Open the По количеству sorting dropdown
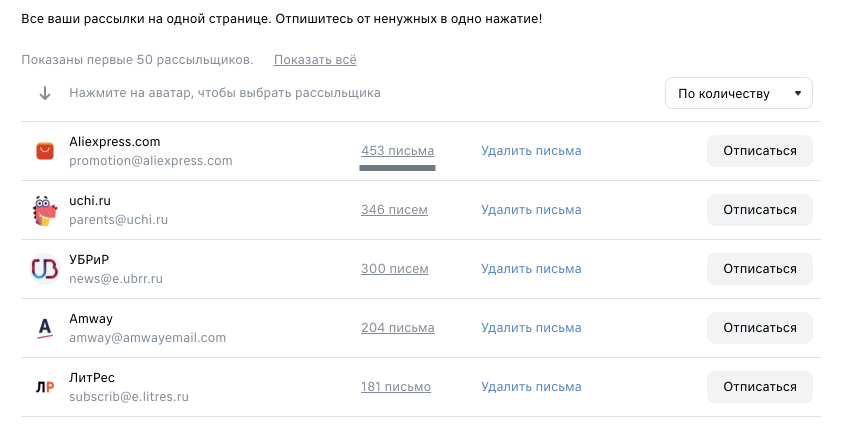This screenshot has width=841, height=425. point(739,93)
